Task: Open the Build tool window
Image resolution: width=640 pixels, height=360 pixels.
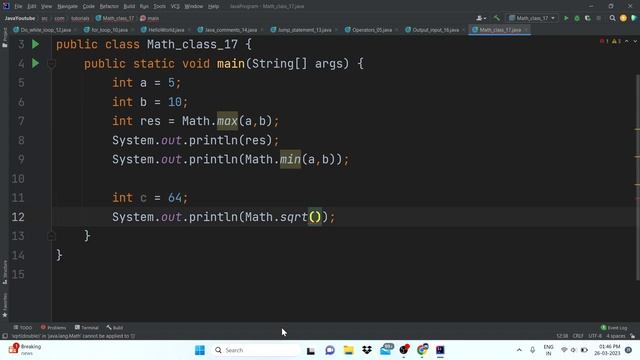Action: point(115,327)
